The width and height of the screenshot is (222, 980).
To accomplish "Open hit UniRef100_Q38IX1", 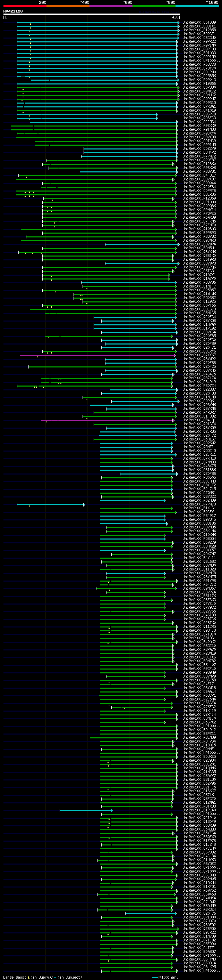I will [x=199, y=26].
